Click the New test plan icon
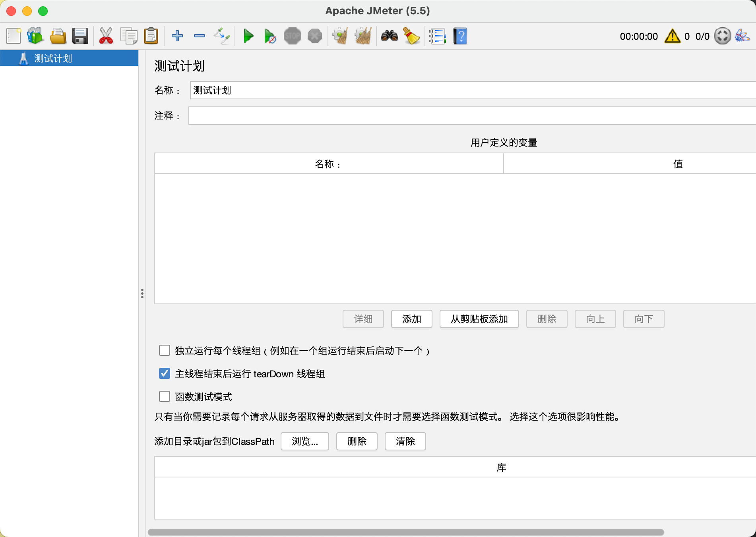 [14, 36]
